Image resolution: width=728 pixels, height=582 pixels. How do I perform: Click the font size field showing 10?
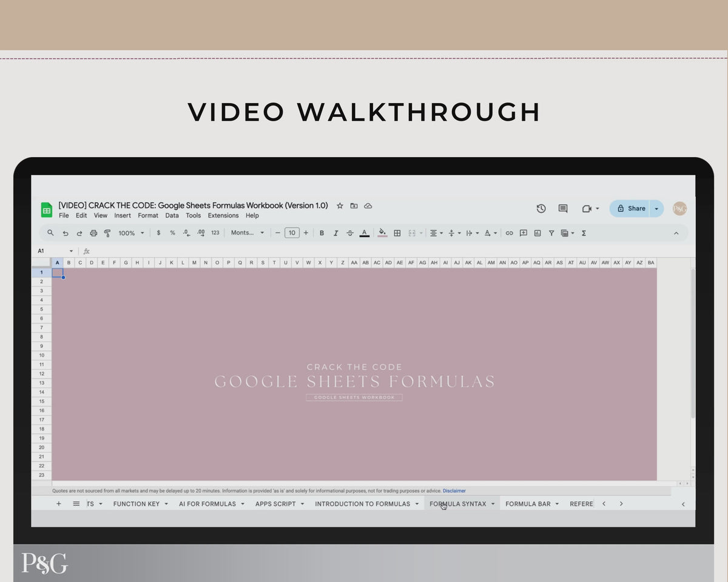pyautogui.click(x=292, y=233)
